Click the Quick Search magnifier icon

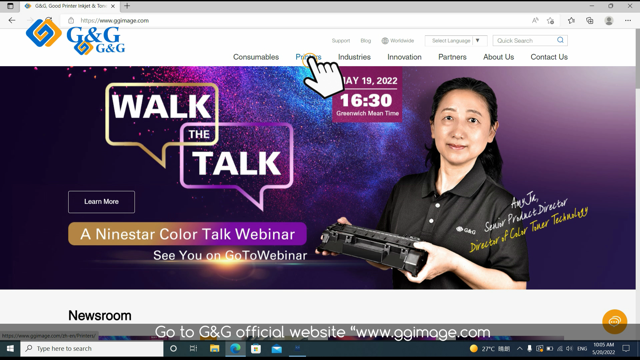[560, 40]
